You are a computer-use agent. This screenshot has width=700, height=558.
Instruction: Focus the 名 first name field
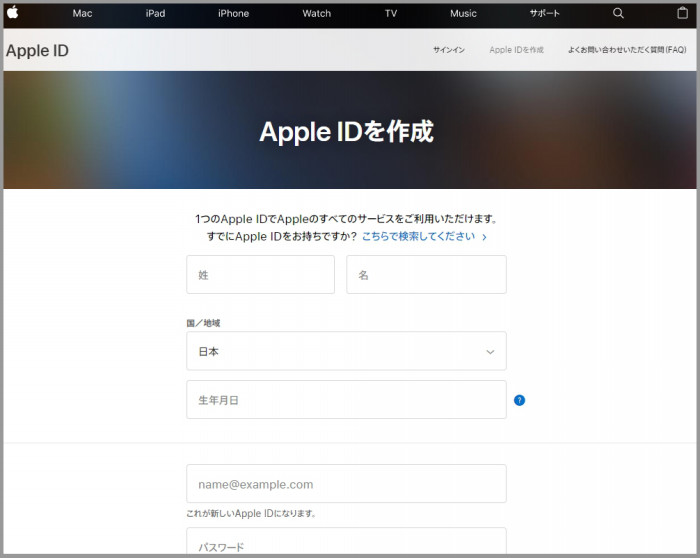(x=426, y=275)
